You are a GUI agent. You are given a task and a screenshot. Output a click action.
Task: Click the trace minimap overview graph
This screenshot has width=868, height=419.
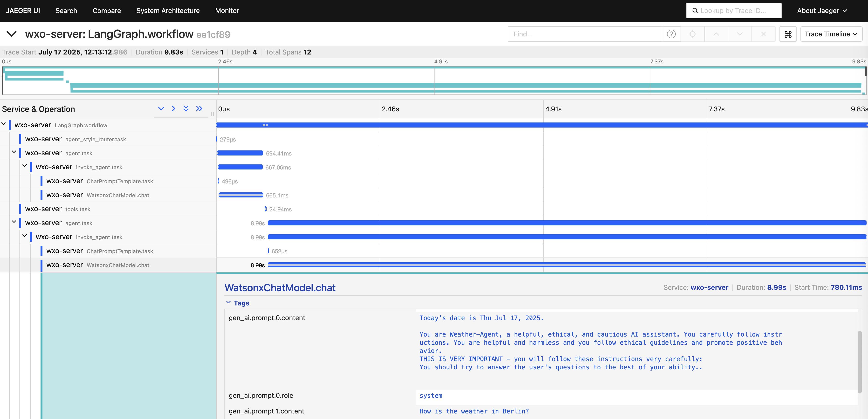pos(434,81)
